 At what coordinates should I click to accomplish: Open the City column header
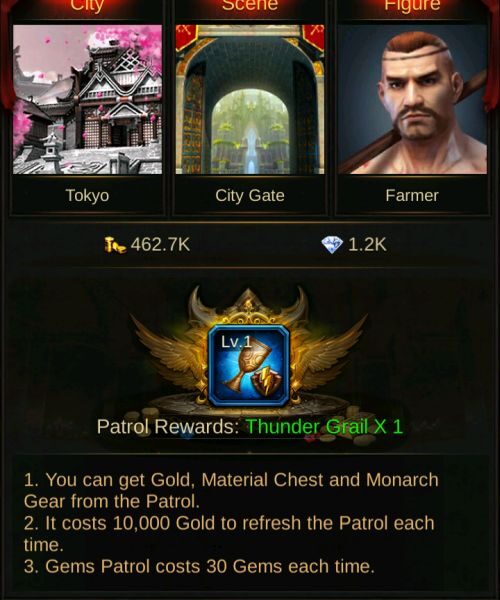pyautogui.click(x=87, y=5)
